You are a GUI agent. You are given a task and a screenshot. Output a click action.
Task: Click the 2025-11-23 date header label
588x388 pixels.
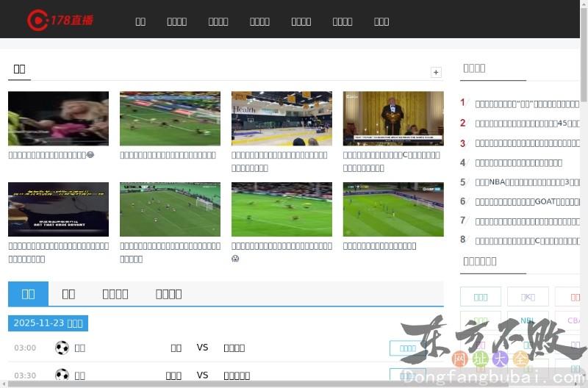48,323
